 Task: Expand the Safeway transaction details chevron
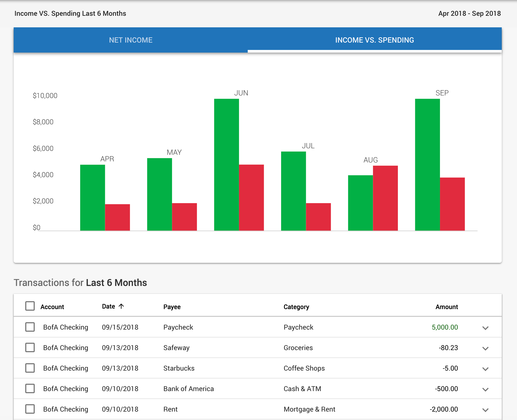tap(485, 348)
